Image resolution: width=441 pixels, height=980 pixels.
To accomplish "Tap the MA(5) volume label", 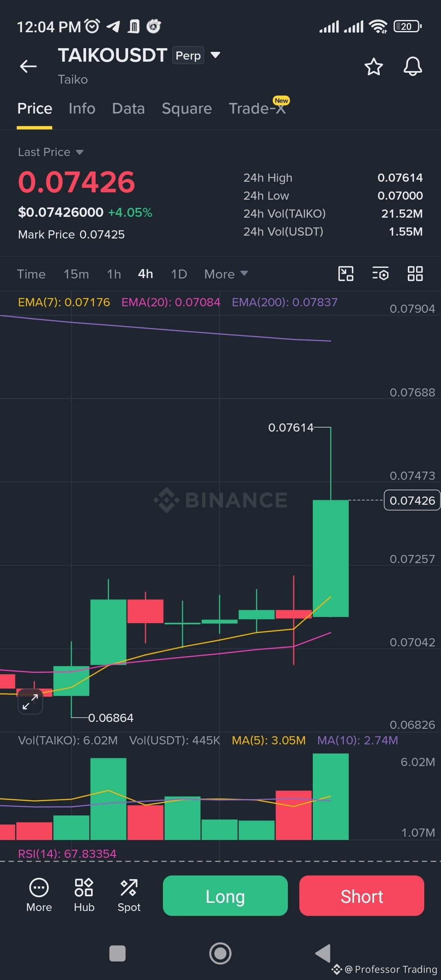I will click(x=269, y=740).
